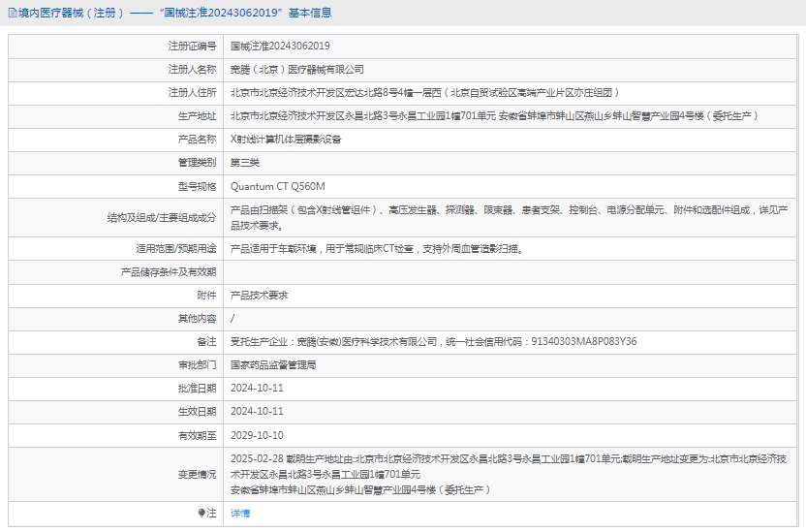This screenshot has width=806, height=532.
Task: Click registration number 国械注准20243062019 in the table
Action: (280, 46)
